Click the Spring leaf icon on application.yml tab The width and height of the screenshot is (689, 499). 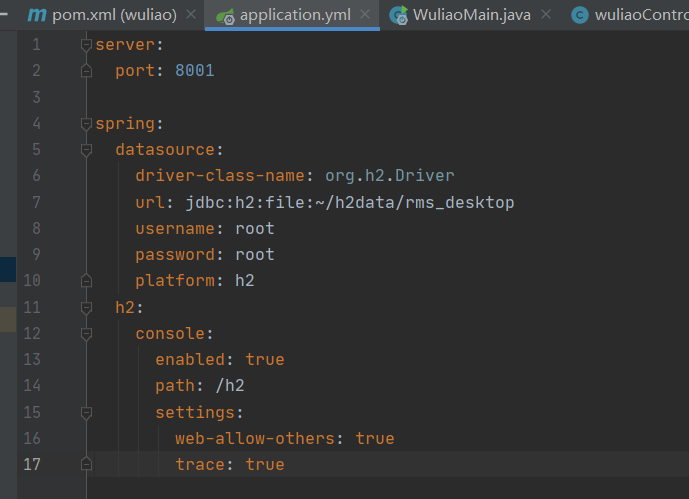click(224, 16)
